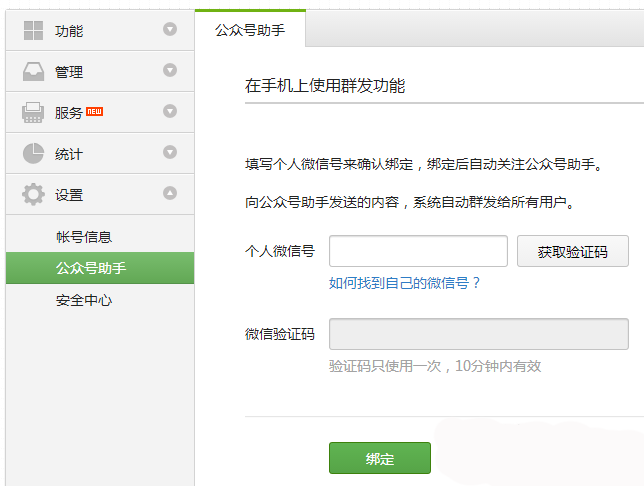Screen dimensions: 644x486
Task: Focus the 个人微信号 input field
Action: pyautogui.click(x=418, y=251)
